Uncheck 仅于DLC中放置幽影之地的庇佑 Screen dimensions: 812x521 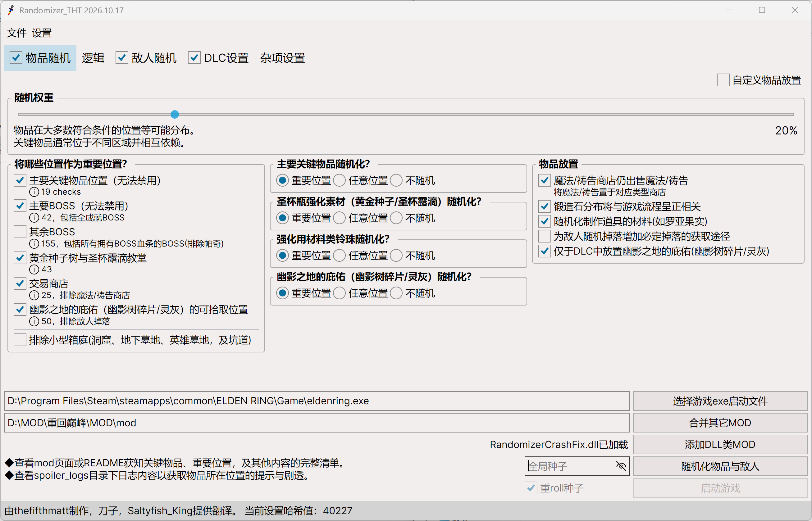(x=545, y=251)
